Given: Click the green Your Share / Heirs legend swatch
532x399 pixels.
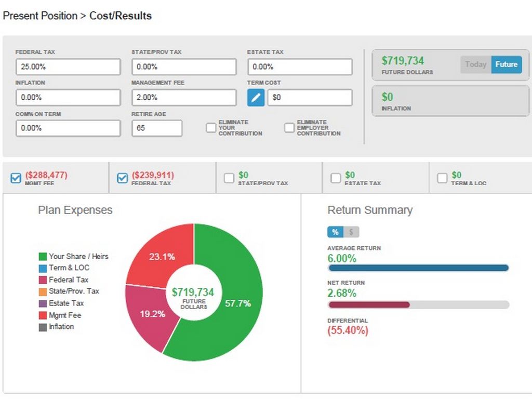Looking at the screenshot, I should 43,256.
